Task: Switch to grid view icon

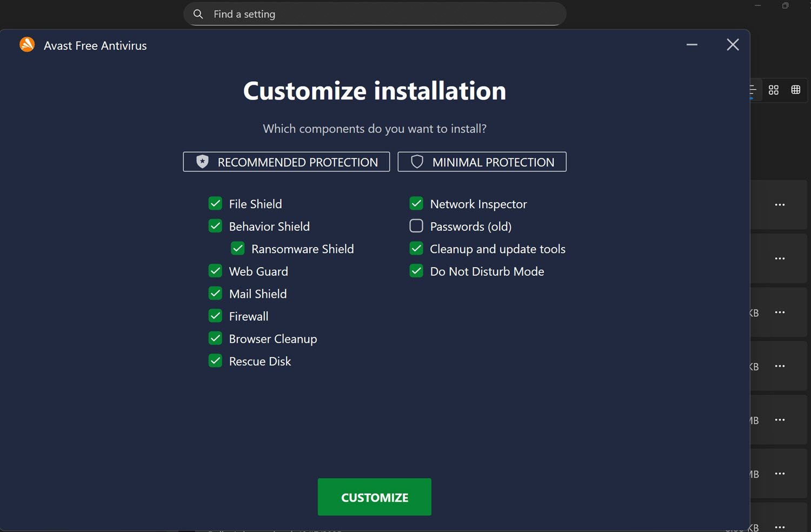Action: click(x=774, y=90)
